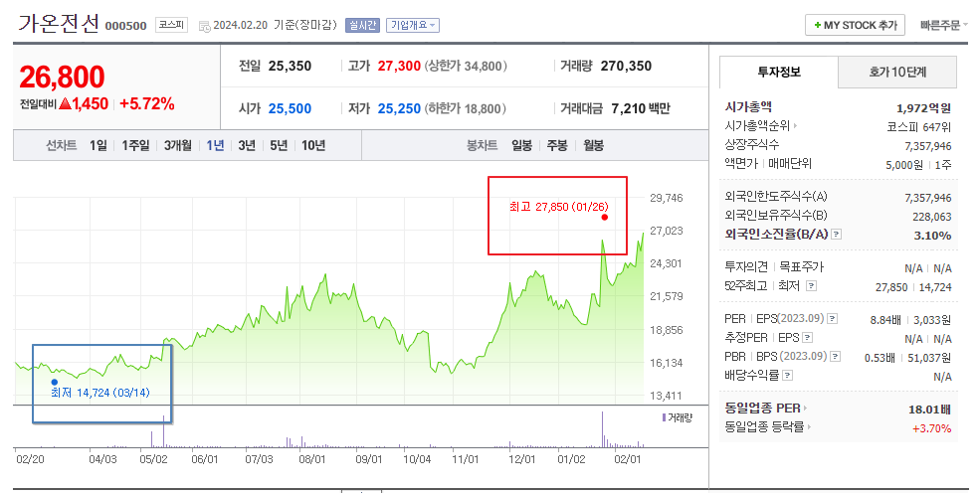Click the stock code 000500
This screenshot has width=980, height=493.
click(x=125, y=26)
